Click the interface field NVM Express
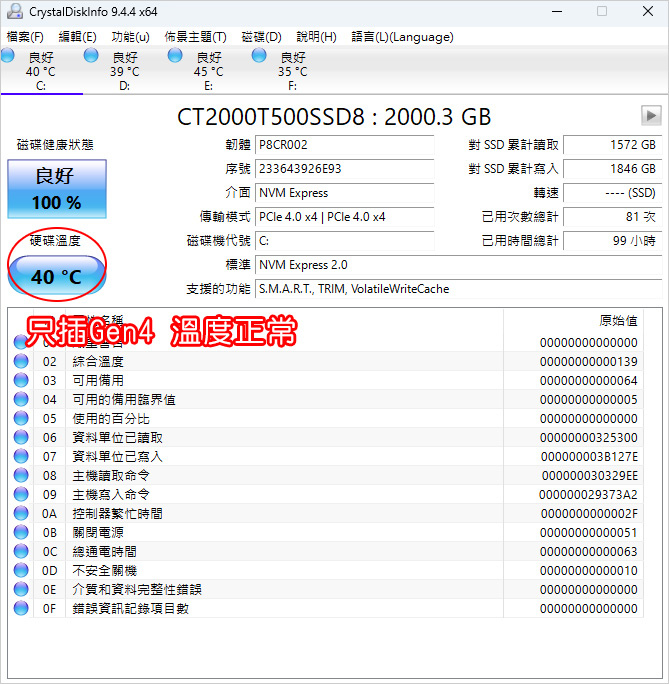This screenshot has width=669, height=684. click(x=345, y=193)
